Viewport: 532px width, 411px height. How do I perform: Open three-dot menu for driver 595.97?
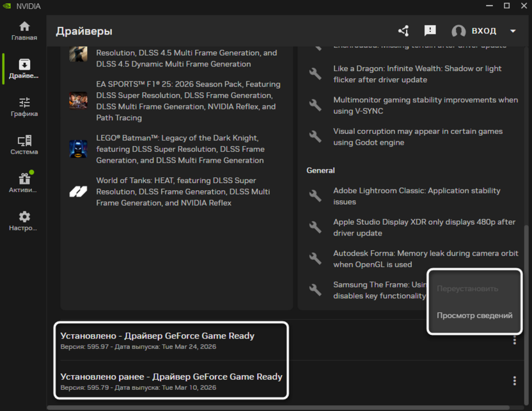click(514, 340)
